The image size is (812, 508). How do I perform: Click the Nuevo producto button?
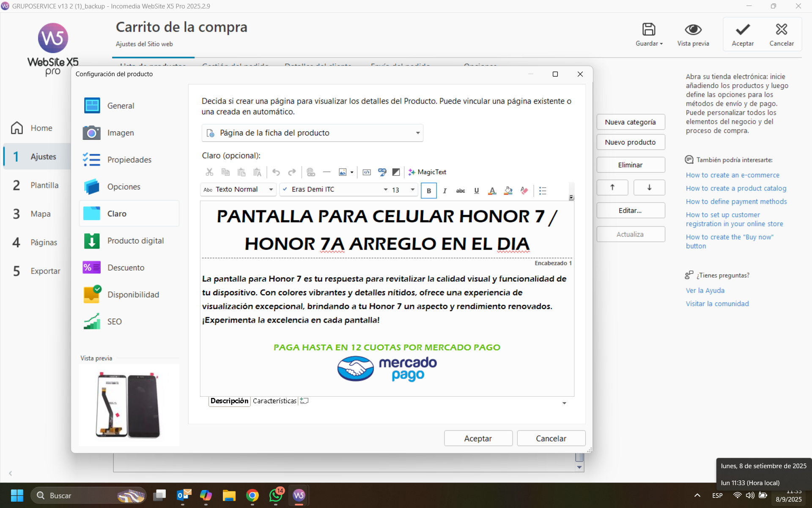coord(631,142)
